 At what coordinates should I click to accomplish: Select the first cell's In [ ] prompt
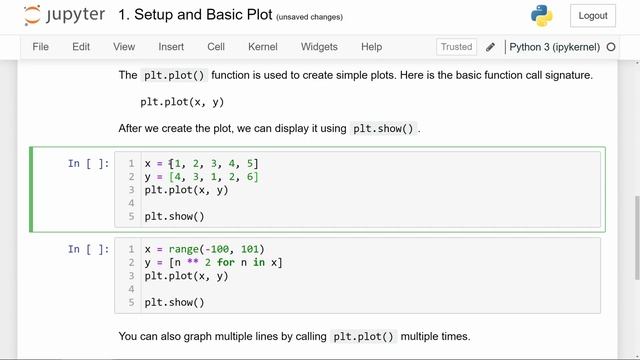pos(89,164)
